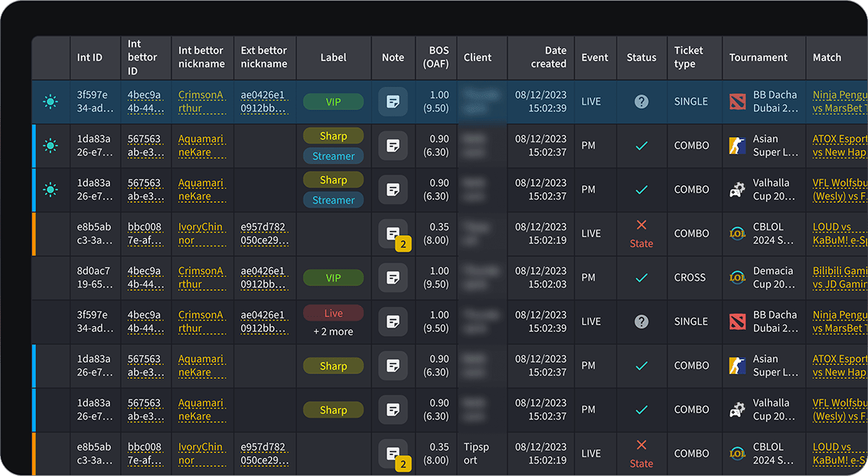The height and width of the screenshot is (476, 868).
Task: Click the red X State status on the CBLOL ticket
Action: coord(641,233)
